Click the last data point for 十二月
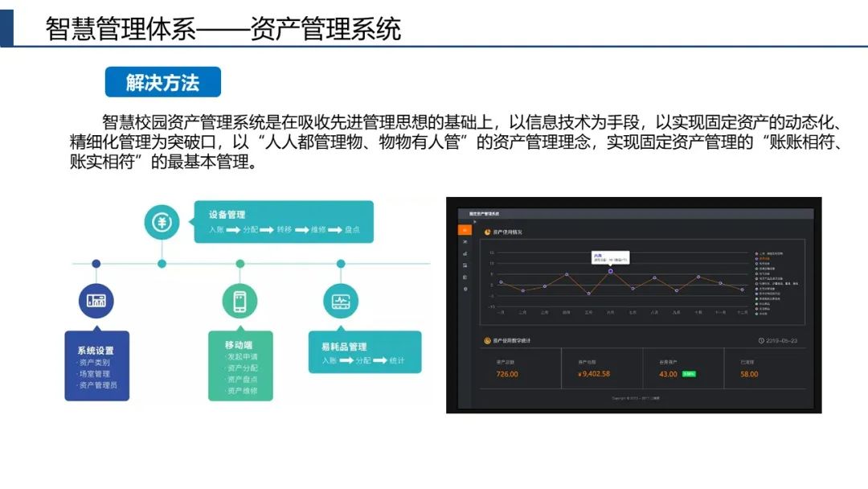868x489 pixels. [743, 290]
